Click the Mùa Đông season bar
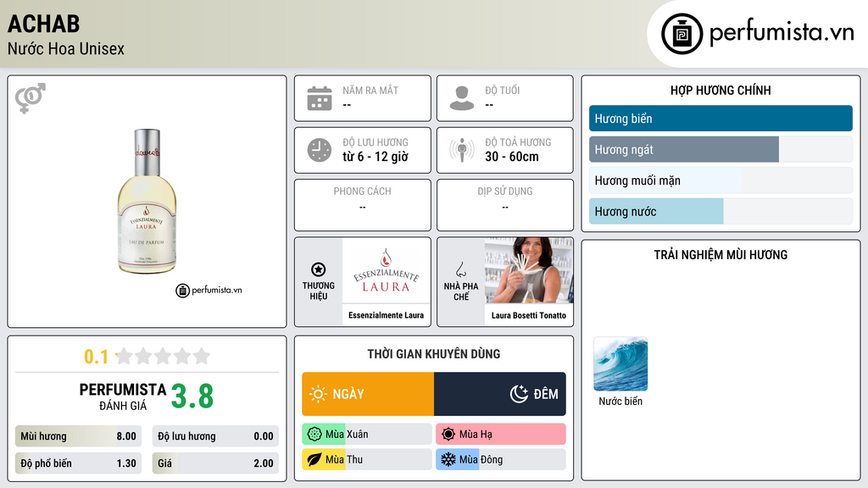The height and width of the screenshot is (488, 868). pos(501,460)
